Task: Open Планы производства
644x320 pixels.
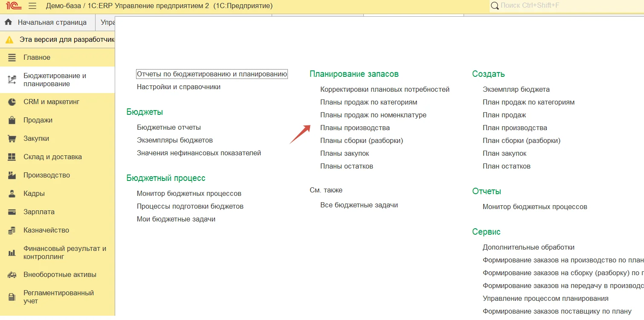Action: pyautogui.click(x=355, y=128)
